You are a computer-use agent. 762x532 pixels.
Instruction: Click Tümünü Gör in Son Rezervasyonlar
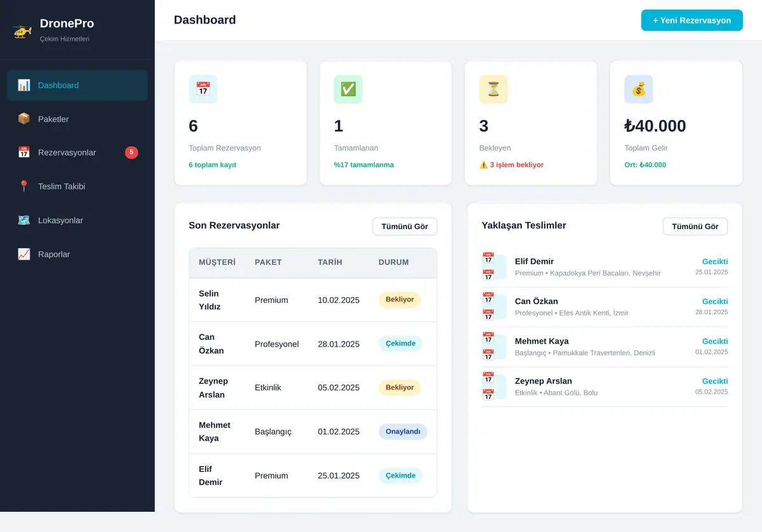tap(405, 227)
